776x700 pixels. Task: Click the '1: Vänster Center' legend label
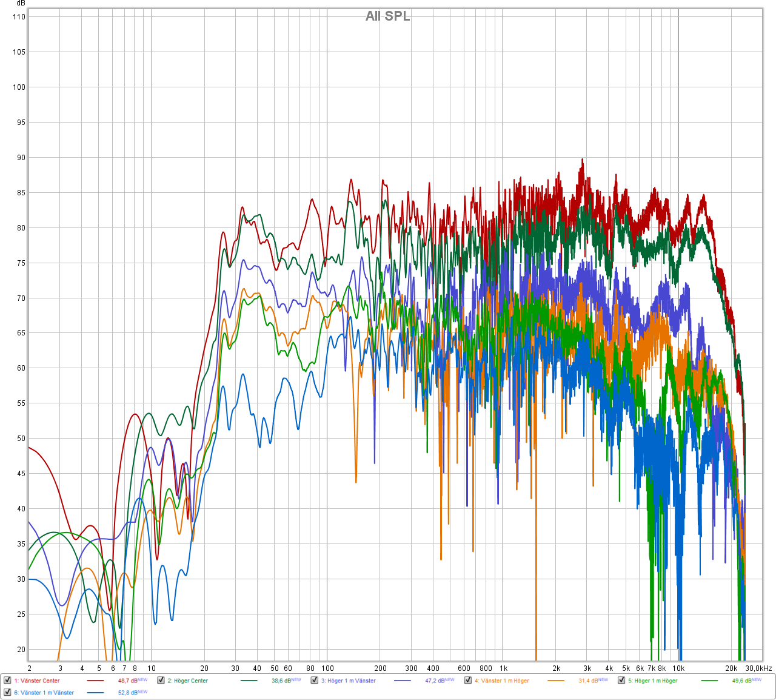click(37, 681)
